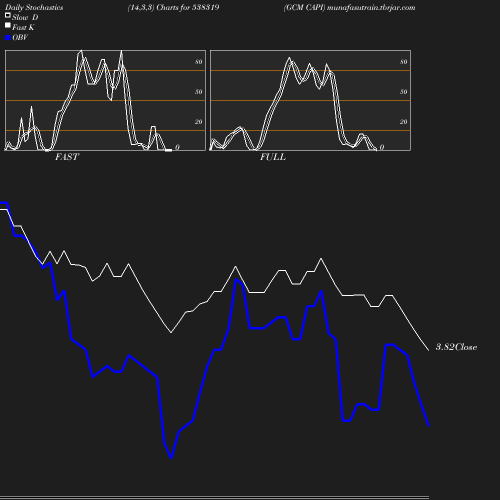Click the 'Slow D' legend label
The image size is (500, 500).
point(25,18)
